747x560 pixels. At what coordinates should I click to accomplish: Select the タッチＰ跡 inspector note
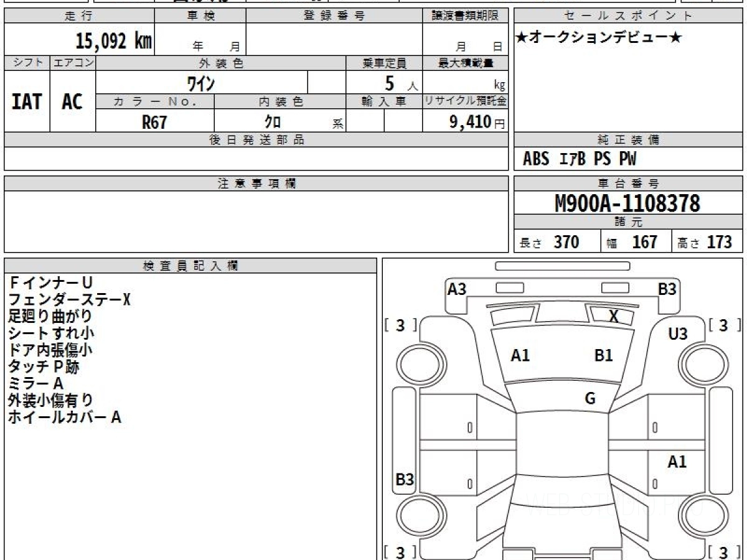[44, 367]
